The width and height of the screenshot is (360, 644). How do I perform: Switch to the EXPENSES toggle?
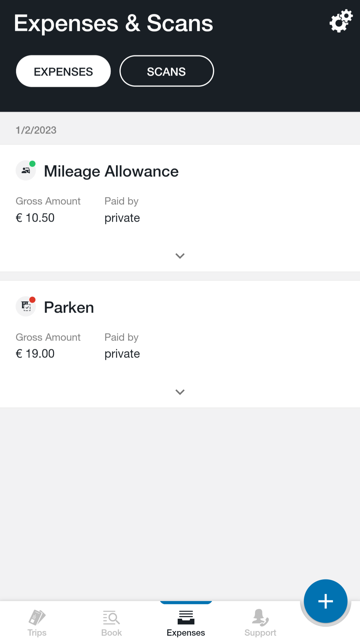pos(63,71)
